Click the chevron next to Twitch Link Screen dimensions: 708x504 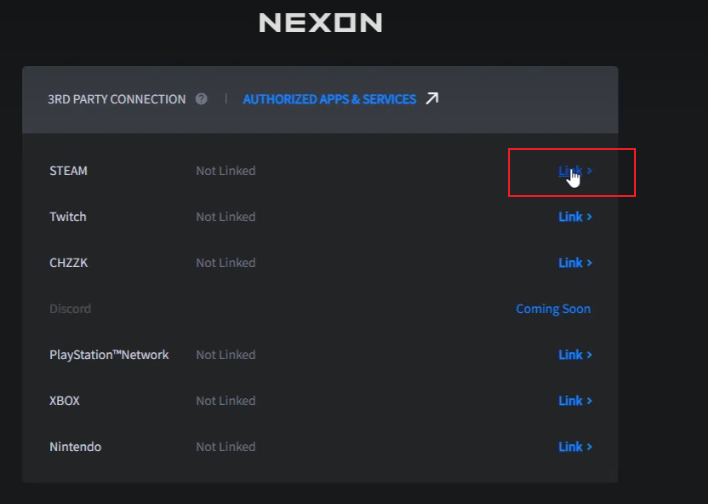click(x=589, y=217)
